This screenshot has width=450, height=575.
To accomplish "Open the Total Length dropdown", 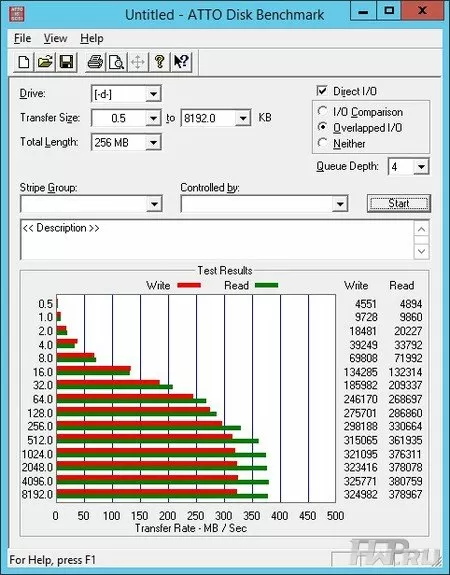I will click(153, 142).
